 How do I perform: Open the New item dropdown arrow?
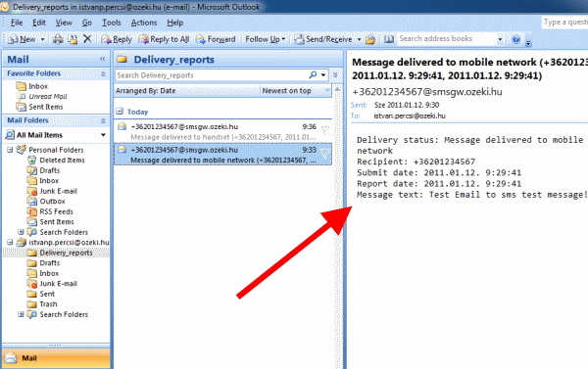pos(42,39)
